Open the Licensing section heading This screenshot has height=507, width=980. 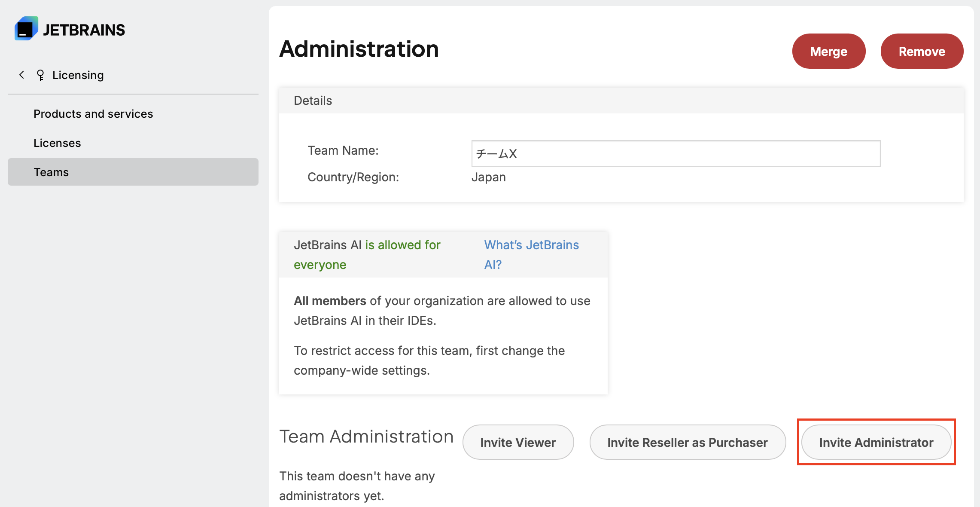(x=78, y=75)
